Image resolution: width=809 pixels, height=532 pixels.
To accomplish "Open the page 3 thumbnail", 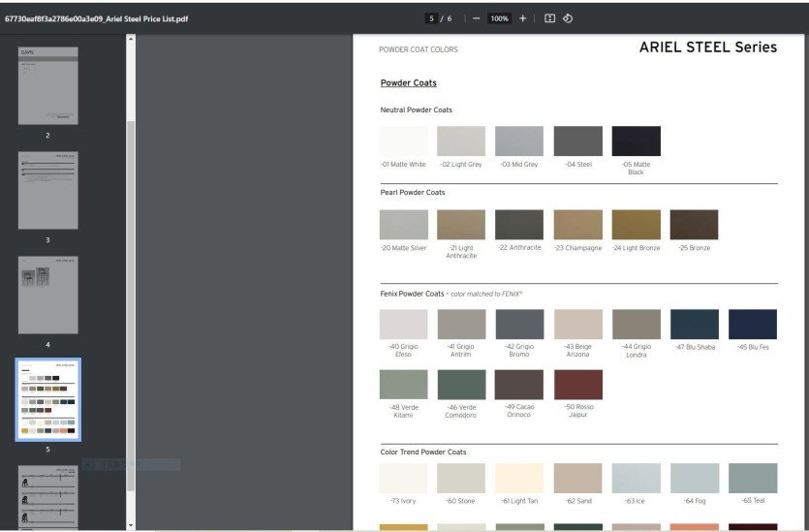I will pyautogui.click(x=48, y=190).
